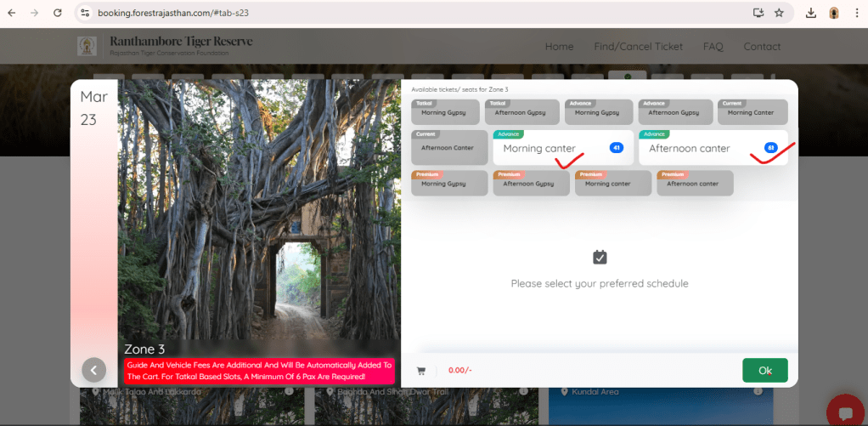This screenshot has height=426, width=868.
Task: Click the install app icon in address bar
Action: [758, 13]
